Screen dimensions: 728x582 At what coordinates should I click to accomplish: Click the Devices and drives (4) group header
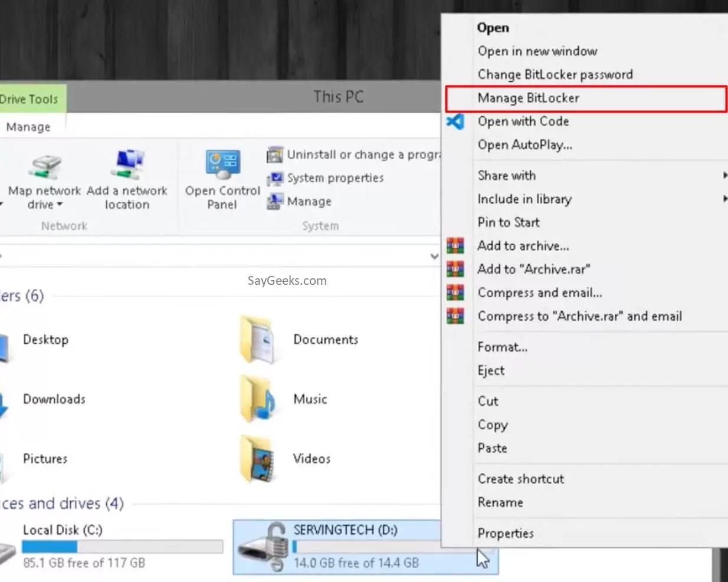click(62, 504)
